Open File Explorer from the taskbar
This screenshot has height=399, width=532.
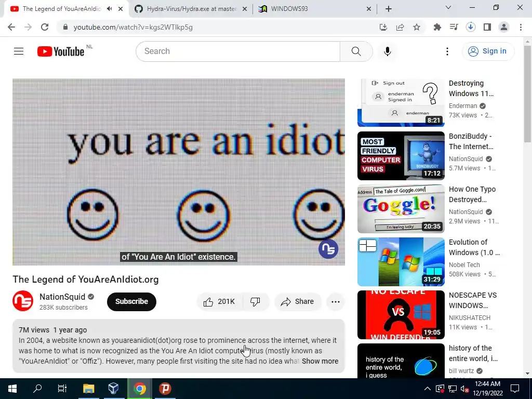(88, 389)
